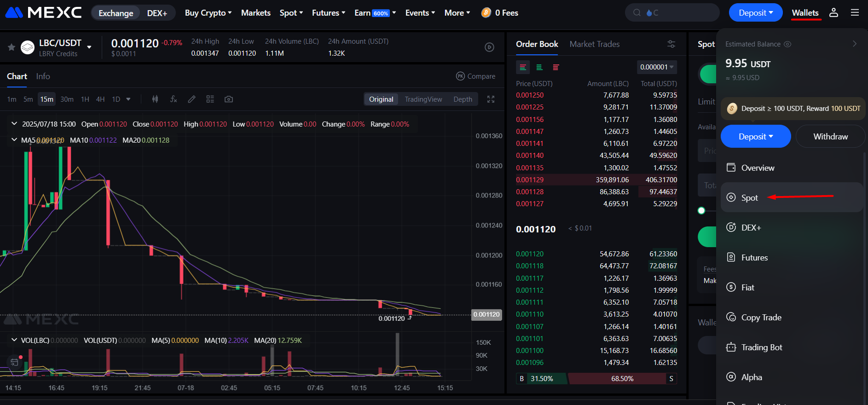
Task: Select the drawing pencil tool
Action: coord(192,99)
